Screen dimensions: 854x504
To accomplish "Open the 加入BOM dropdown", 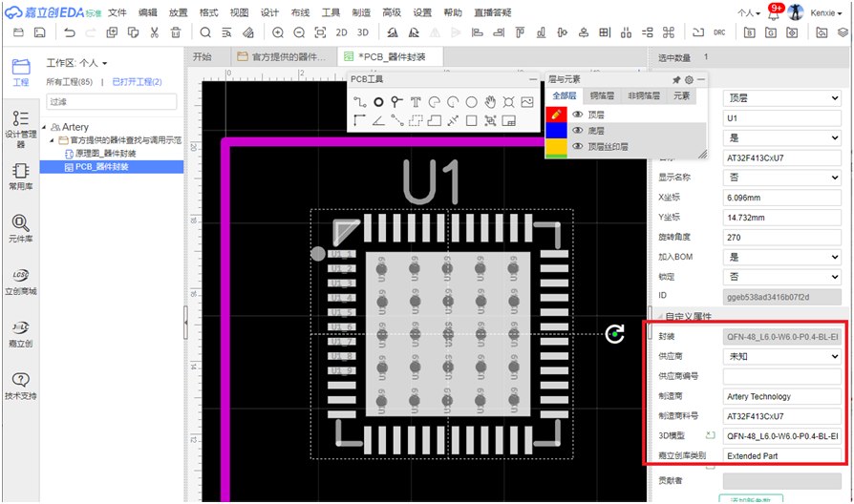I will (781, 257).
